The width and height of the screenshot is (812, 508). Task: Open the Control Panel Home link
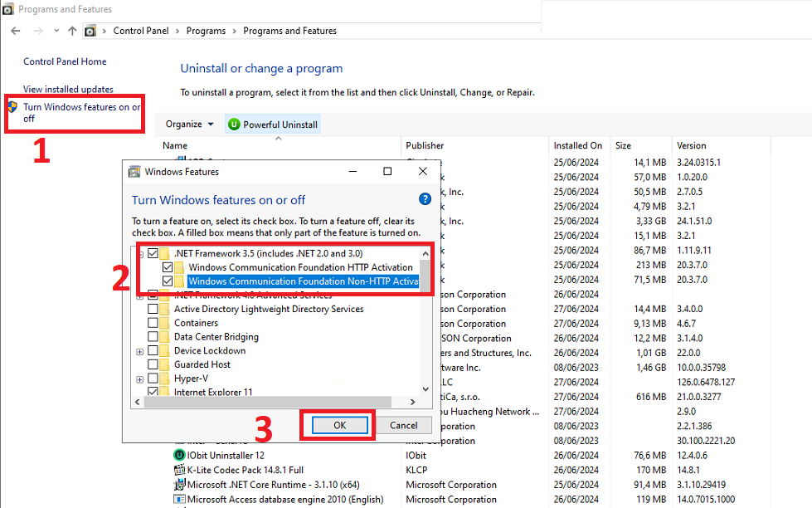[65, 61]
